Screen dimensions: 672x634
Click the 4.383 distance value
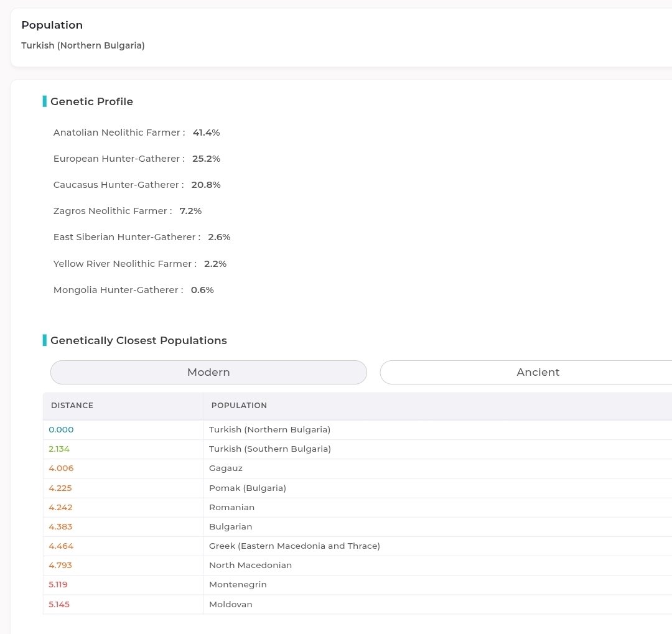60,526
